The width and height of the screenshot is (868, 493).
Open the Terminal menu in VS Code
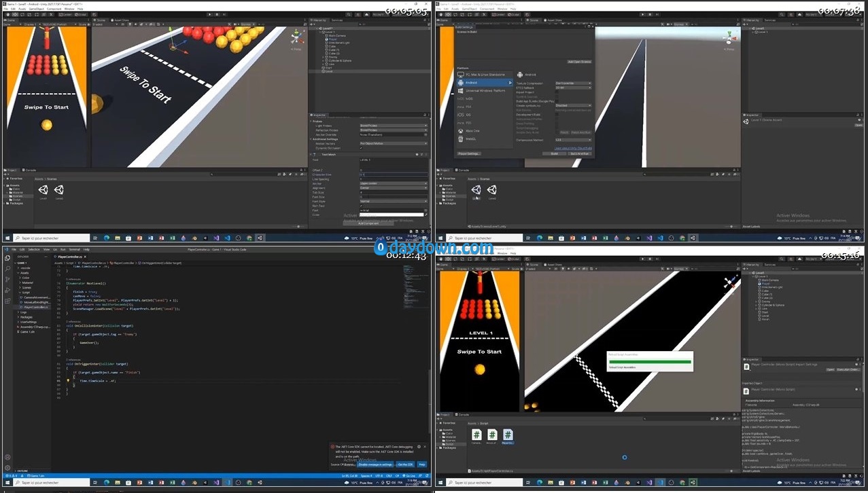74,250
